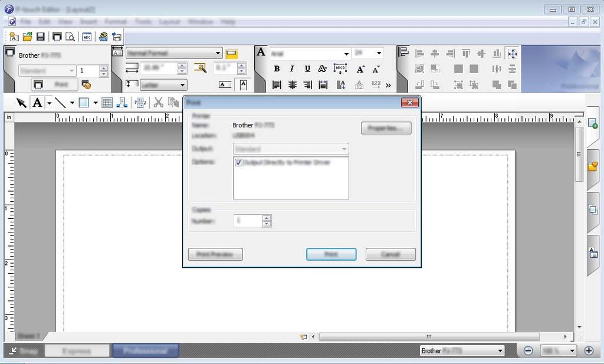Increase font size with the large A icon
This screenshot has width=604, height=364.
click(x=360, y=70)
